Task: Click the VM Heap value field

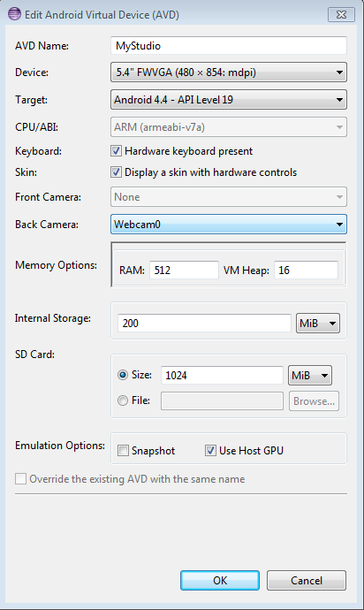Action: click(306, 270)
